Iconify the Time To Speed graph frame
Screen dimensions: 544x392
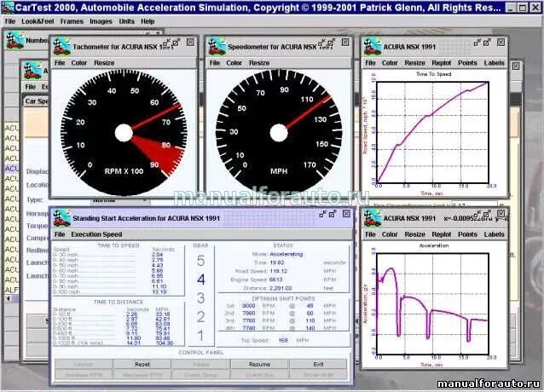click(x=477, y=43)
